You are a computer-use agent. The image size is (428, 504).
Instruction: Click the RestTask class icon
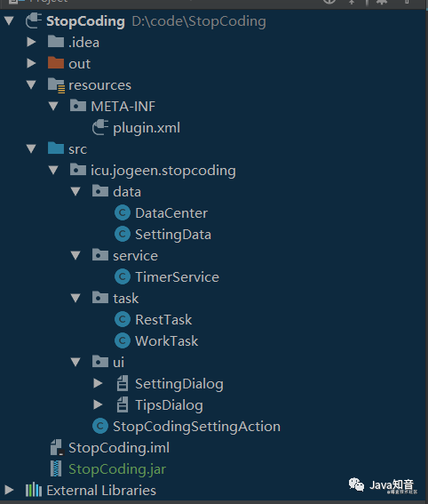[x=123, y=319]
